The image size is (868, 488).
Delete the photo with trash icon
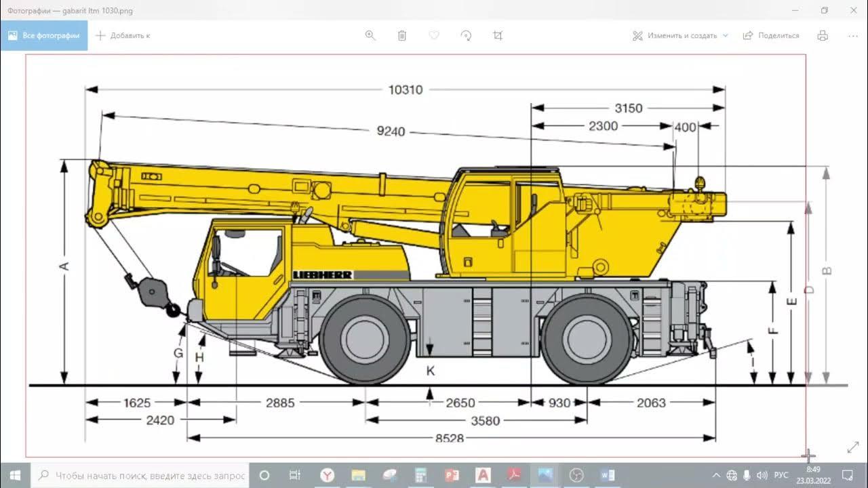(402, 35)
